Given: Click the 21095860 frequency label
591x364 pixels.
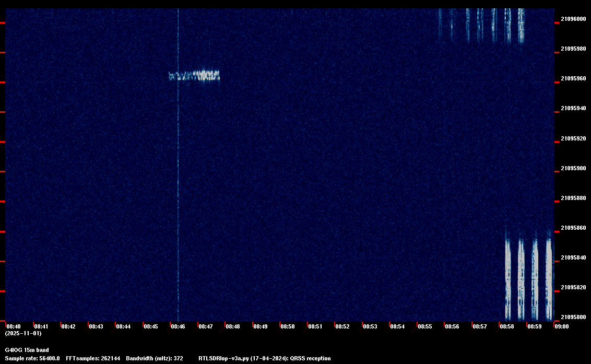Looking at the screenshot, I should pyautogui.click(x=573, y=228).
